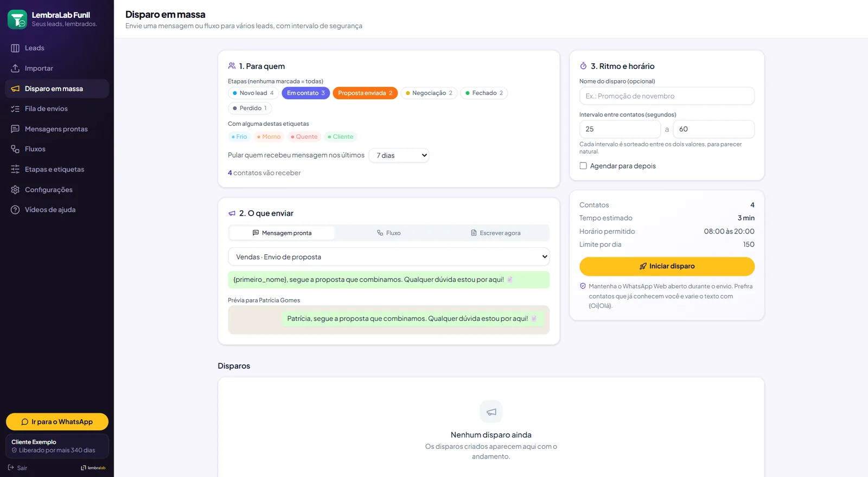
Task: Toggle the Novo lead stage chip
Action: 253,93
